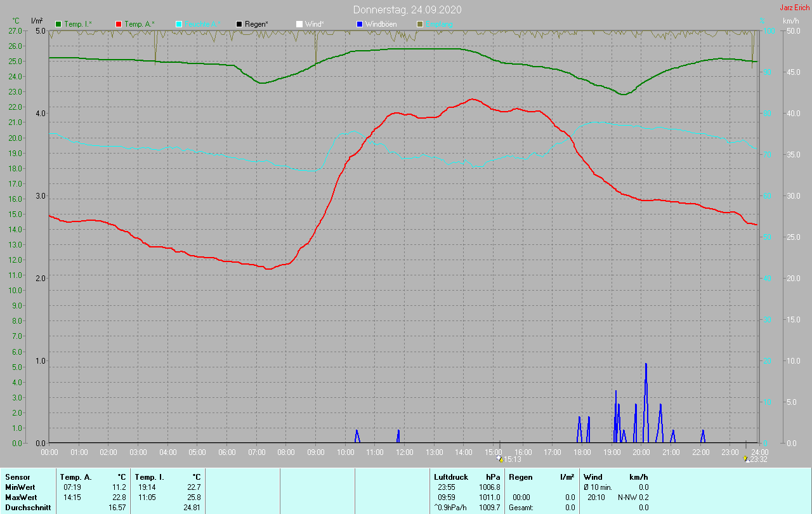Click the maximum time '14:15' cell
Screen dimensions: 812x514
click(x=72, y=498)
